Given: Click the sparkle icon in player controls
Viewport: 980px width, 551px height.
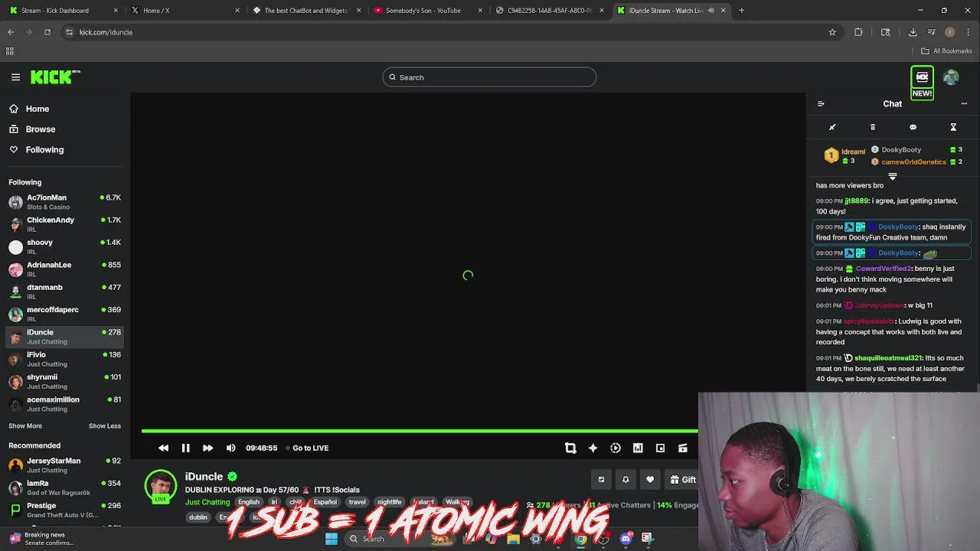Looking at the screenshot, I should pyautogui.click(x=593, y=448).
